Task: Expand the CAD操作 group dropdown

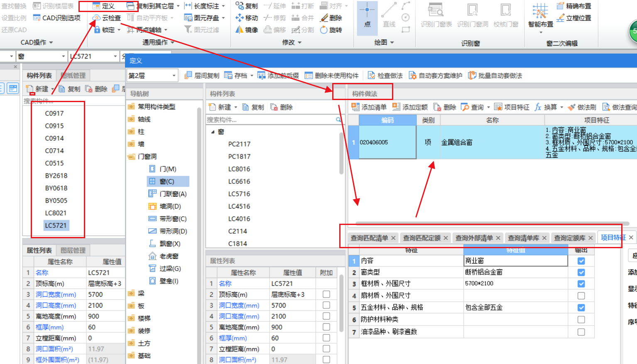Action: click(51, 42)
